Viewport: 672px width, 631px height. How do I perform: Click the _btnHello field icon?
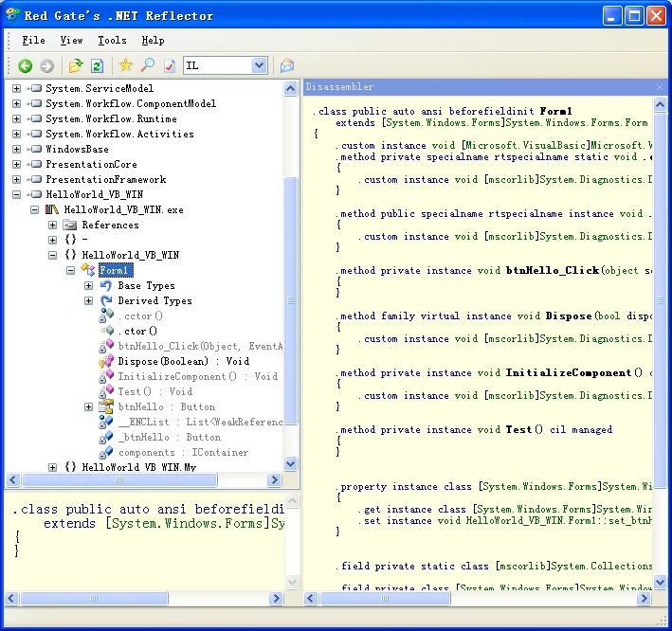[106, 437]
